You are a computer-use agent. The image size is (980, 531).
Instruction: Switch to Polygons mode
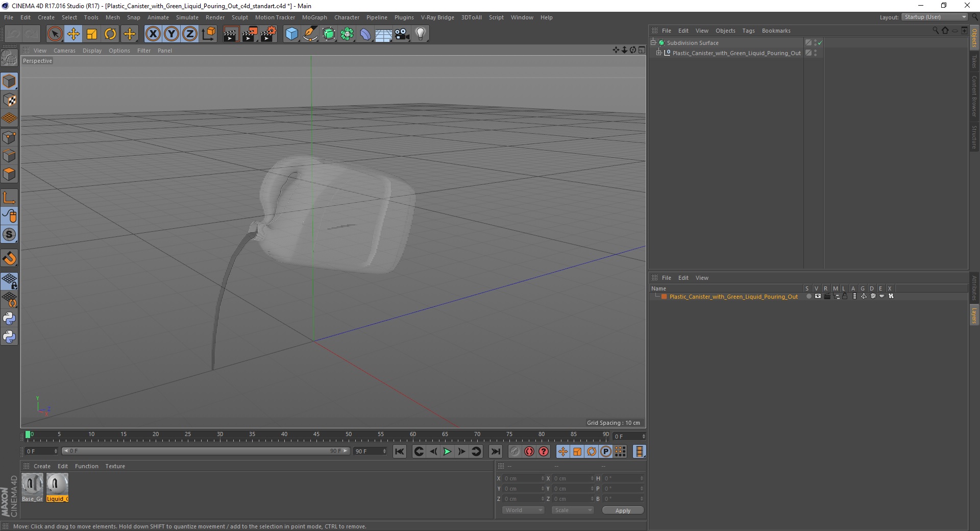9,174
